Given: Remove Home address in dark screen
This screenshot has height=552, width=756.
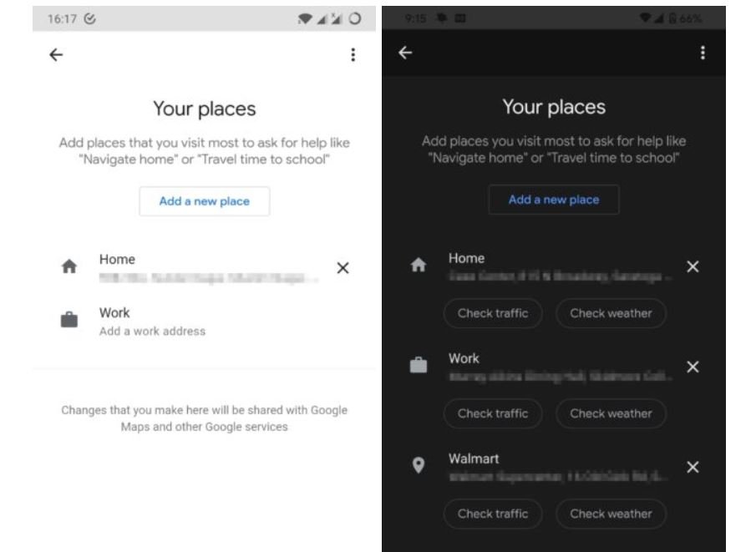Looking at the screenshot, I should click(x=692, y=267).
